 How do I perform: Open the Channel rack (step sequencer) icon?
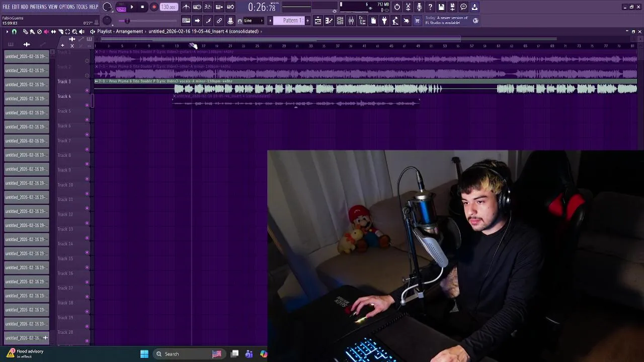[340, 21]
